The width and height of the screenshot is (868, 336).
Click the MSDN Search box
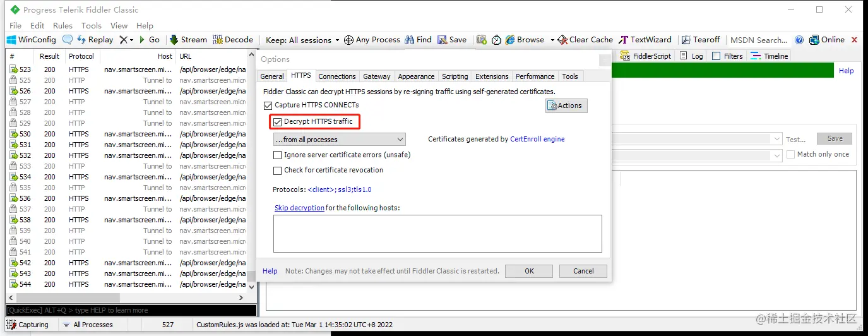[x=759, y=40]
